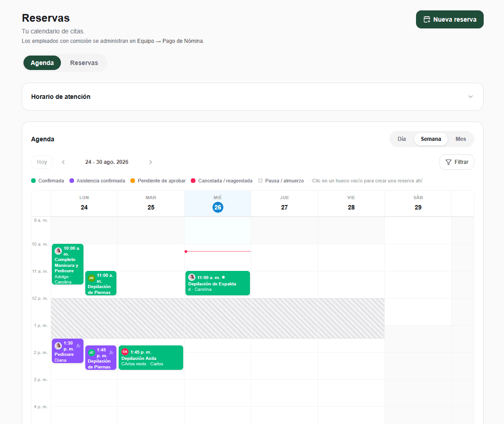The width and height of the screenshot is (504, 424).
Task: Select Mes view
Action: (461, 139)
